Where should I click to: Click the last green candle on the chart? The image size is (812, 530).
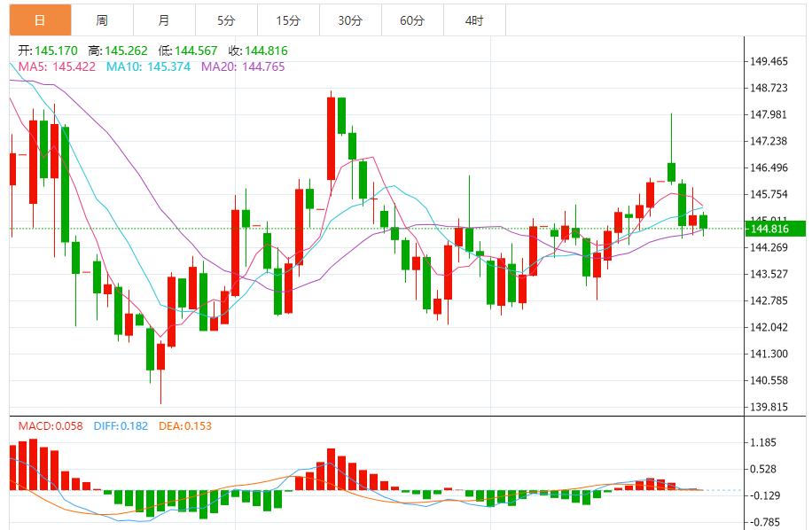point(703,222)
